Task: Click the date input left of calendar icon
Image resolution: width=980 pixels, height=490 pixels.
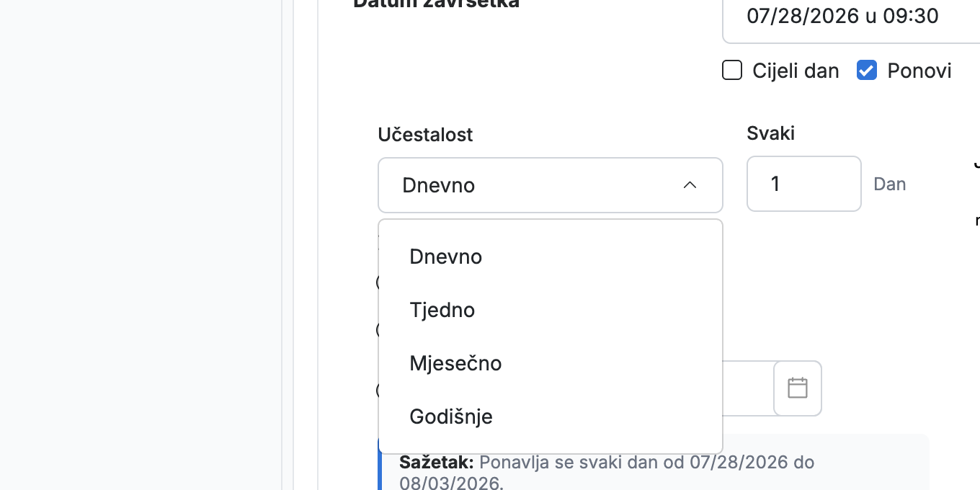Action: click(x=748, y=388)
